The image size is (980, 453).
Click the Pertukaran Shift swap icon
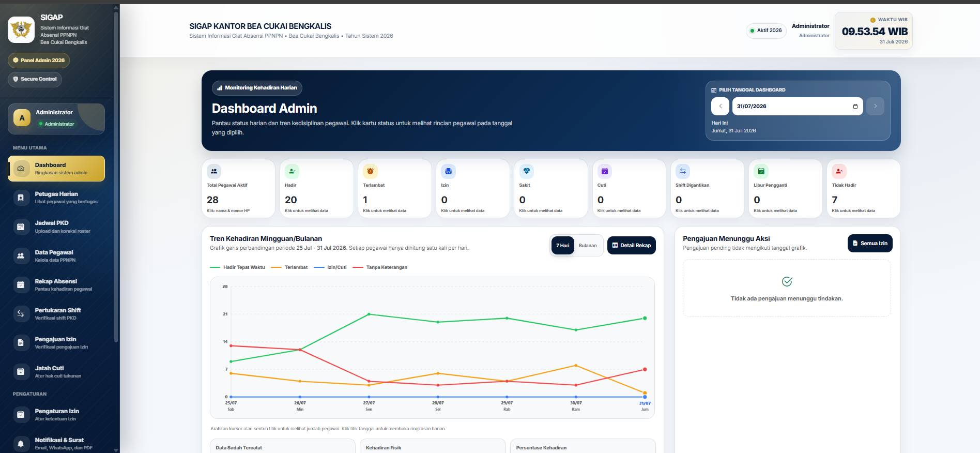pos(21,313)
